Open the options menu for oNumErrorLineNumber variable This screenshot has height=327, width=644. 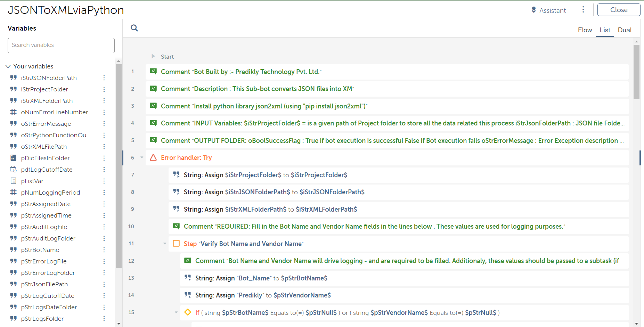pos(104,112)
